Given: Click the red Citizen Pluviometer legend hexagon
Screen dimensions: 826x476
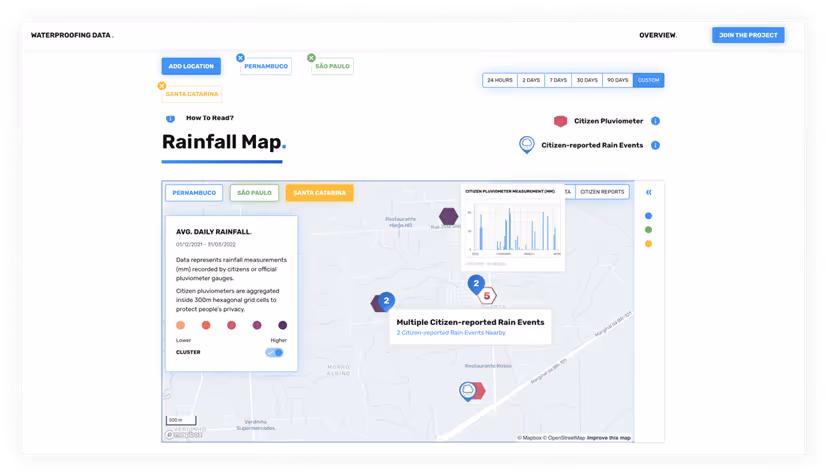Looking at the screenshot, I should [x=560, y=121].
